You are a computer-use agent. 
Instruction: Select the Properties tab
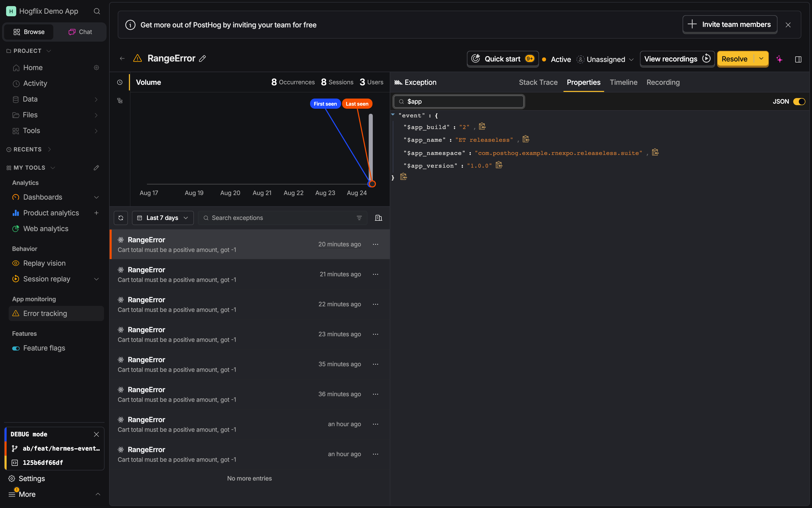tap(584, 82)
